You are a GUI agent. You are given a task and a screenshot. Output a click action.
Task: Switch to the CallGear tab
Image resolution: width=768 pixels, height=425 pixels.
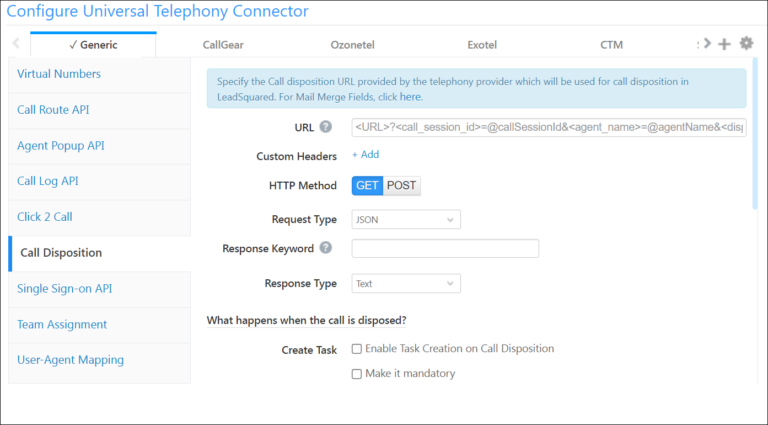click(x=223, y=45)
